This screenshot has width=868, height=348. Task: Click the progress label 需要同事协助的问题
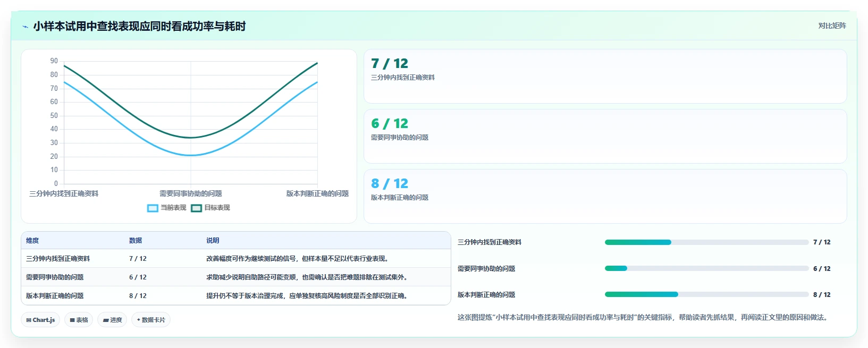(x=486, y=269)
